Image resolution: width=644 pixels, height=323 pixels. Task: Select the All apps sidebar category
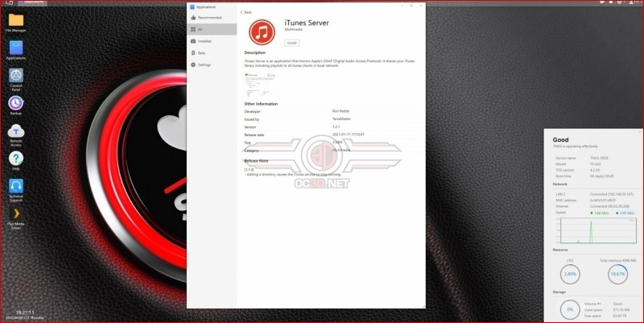click(x=212, y=29)
